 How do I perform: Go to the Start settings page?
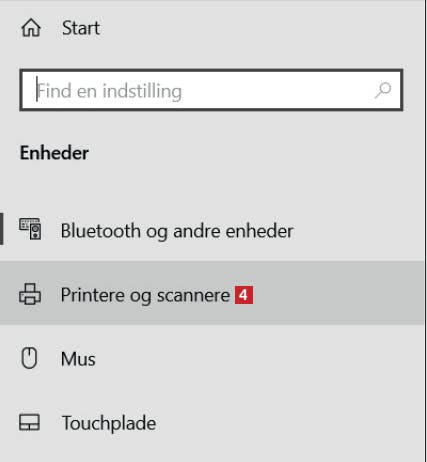coord(81,28)
